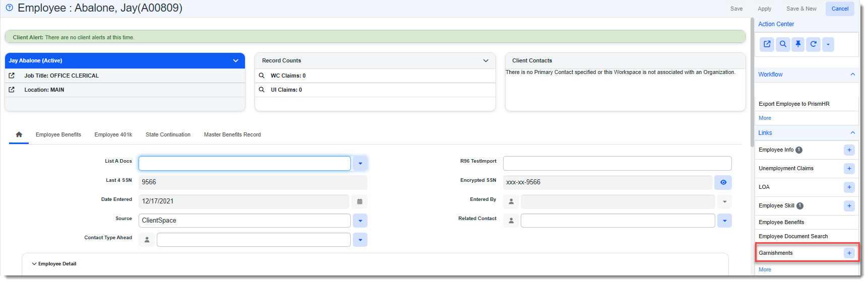Open Date Entered calendar picker
The image size is (868, 283).
coord(359,201)
